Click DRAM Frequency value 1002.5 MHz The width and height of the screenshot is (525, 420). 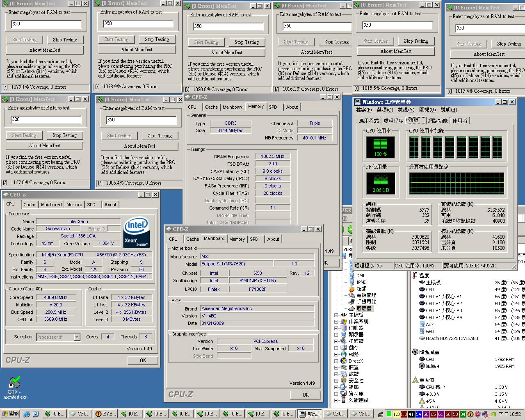(273, 156)
